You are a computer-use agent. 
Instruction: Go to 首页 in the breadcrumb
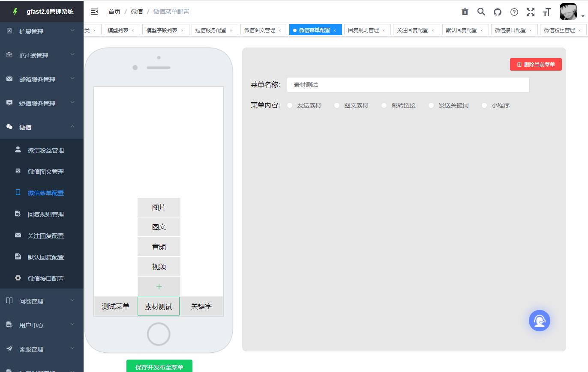(114, 12)
